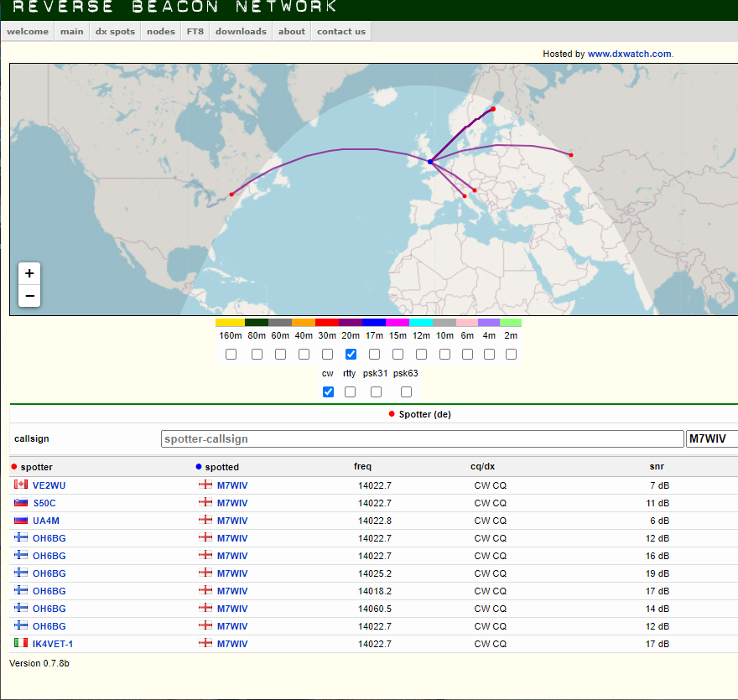The height and width of the screenshot is (700, 738).
Task: Click frequency 14018.2 in table
Action: pos(375,591)
